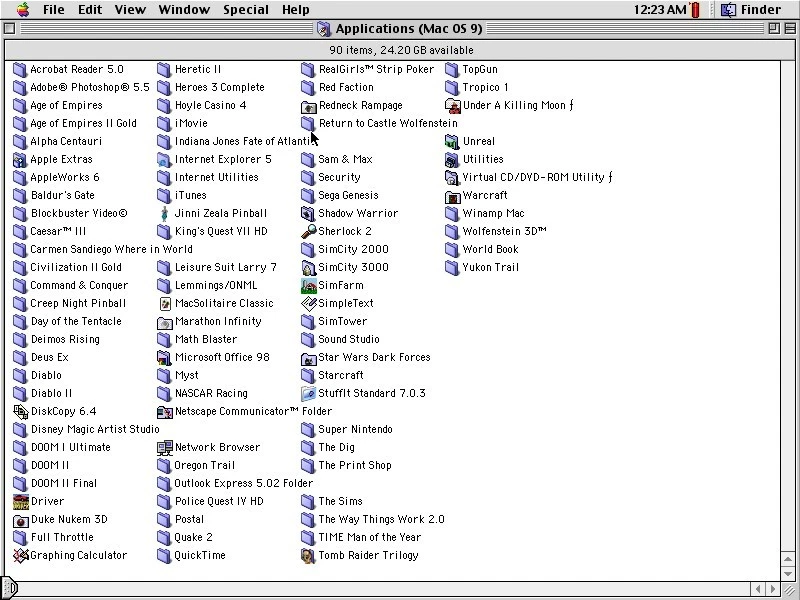This screenshot has width=800, height=600.
Task: Click the vertical scrollbar down arrow
Action: pos(788,573)
